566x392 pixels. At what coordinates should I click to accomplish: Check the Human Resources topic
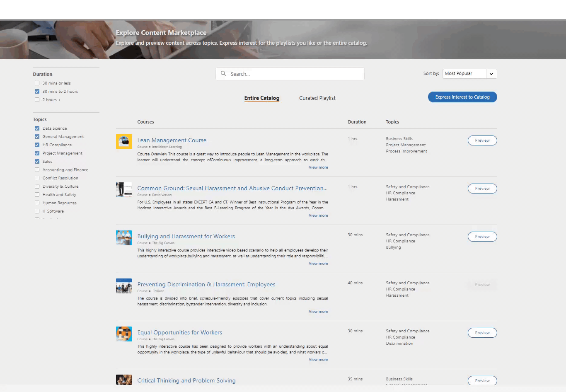pos(37,203)
